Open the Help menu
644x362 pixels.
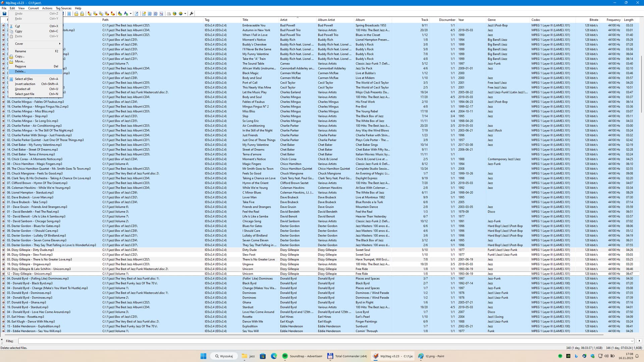click(78, 8)
